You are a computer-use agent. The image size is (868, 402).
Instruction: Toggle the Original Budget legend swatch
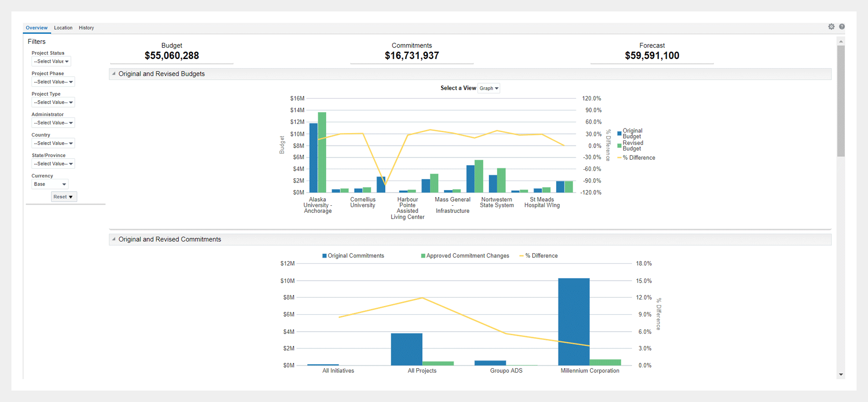tap(619, 134)
